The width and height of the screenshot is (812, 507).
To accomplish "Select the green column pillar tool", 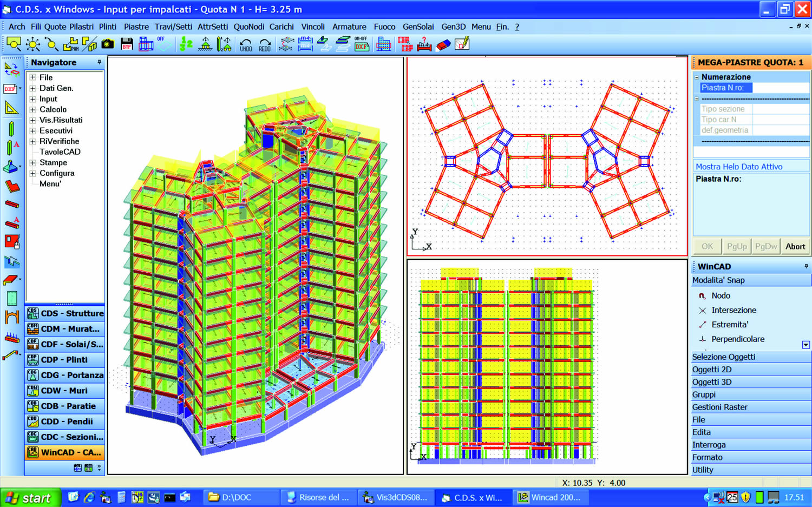I will [x=11, y=129].
